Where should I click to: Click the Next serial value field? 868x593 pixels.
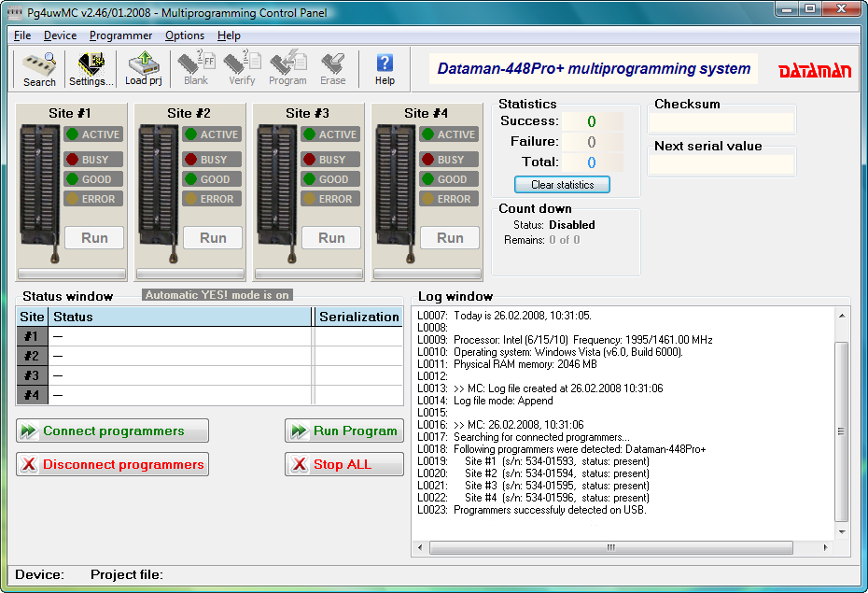click(721, 163)
